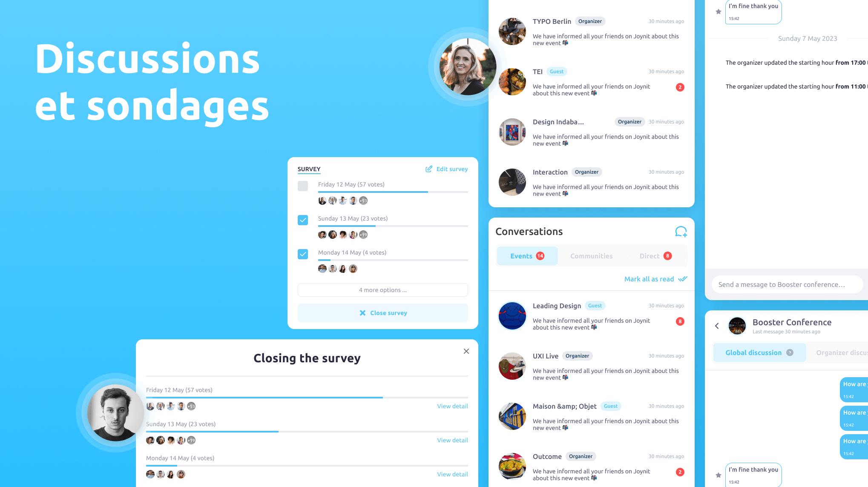
Task: Expand 4 more options in survey
Action: coord(382,290)
